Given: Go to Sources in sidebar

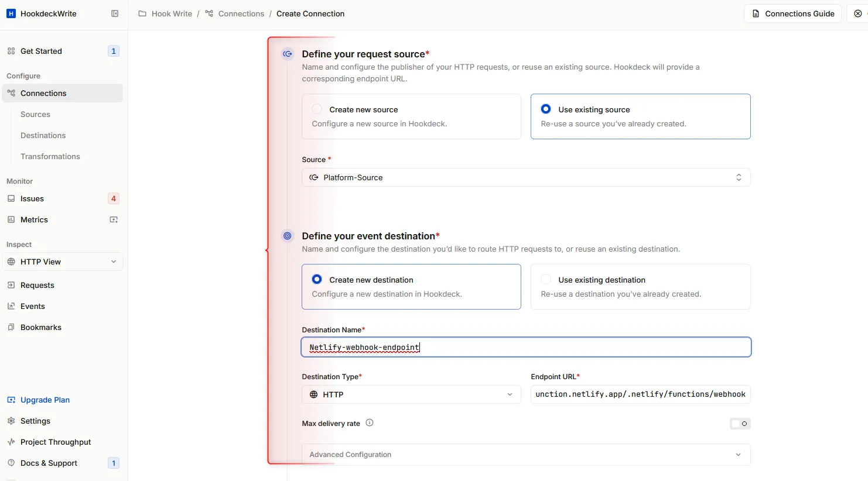Looking at the screenshot, I should point(35,114).
